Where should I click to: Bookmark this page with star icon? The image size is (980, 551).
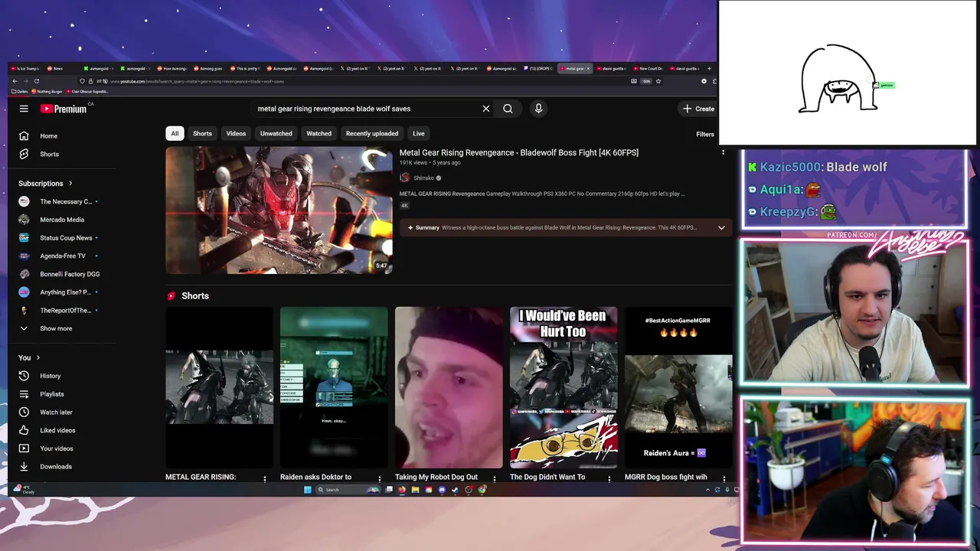(658, 81)
